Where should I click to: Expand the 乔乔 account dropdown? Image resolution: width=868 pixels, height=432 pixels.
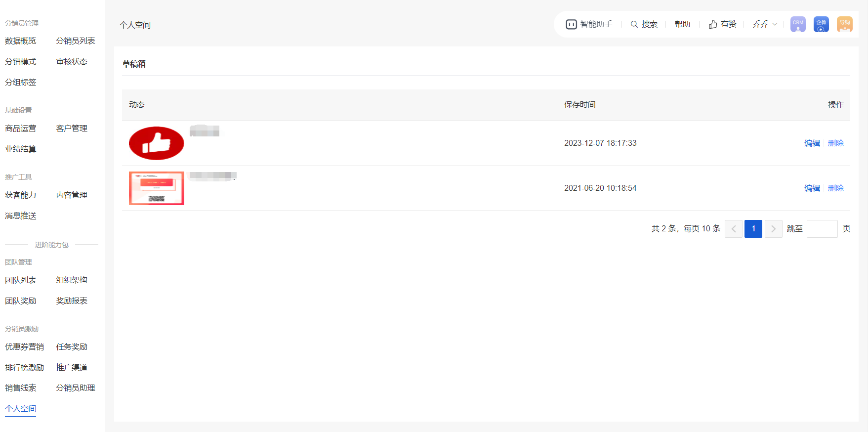pyautogui.click(x=764, y=24)
